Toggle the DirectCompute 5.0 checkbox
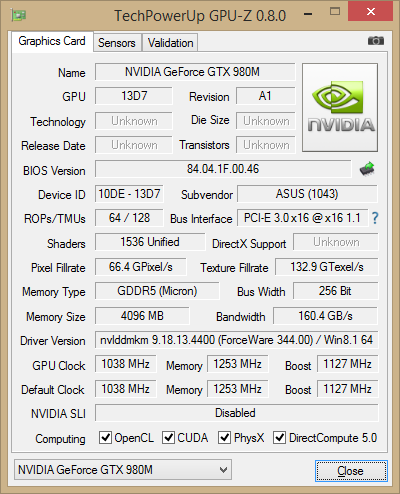This screenshot has width=400, height=494. click(279, 438)
